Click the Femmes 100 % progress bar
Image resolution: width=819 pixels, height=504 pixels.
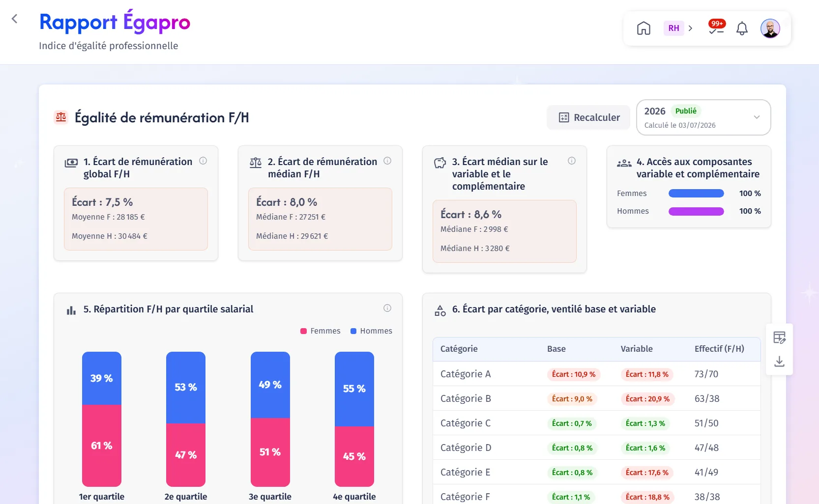pyautogui.click(x=696, y=194)
